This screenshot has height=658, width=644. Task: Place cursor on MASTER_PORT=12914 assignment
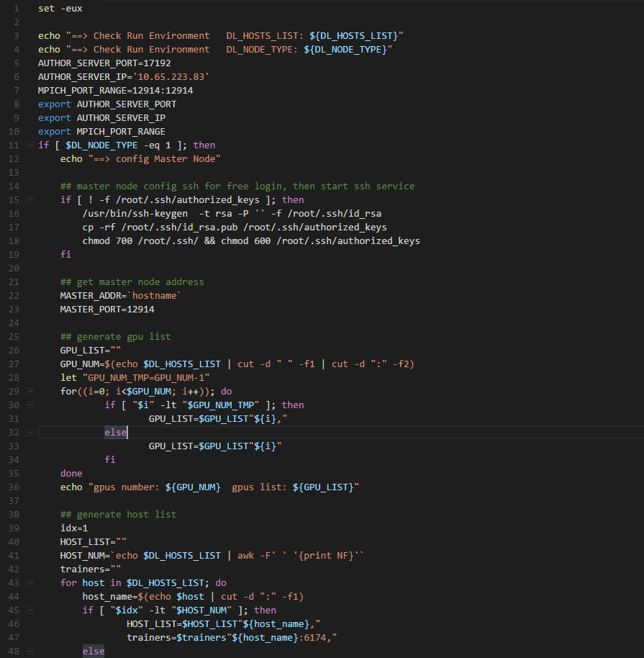point(101,309)
